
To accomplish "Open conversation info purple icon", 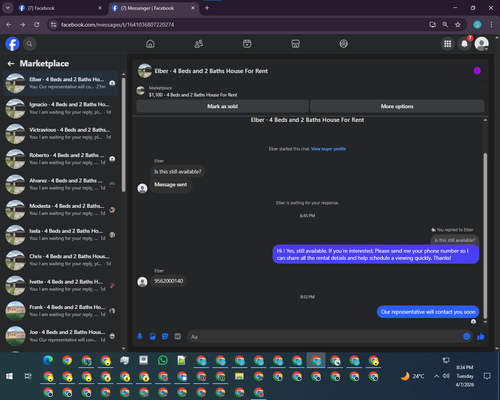I will (477, 71).
